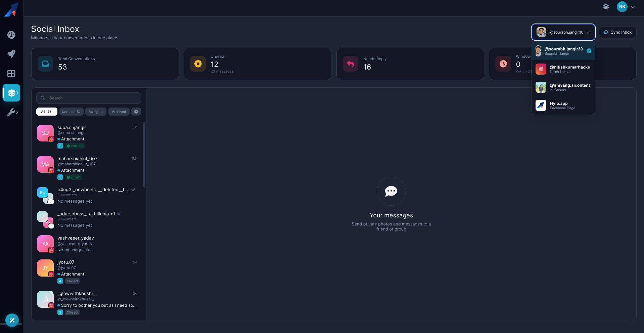Click the magic wand floating button
The height and width of the screenshot is (333, 644).
click(x=12, y=320)
